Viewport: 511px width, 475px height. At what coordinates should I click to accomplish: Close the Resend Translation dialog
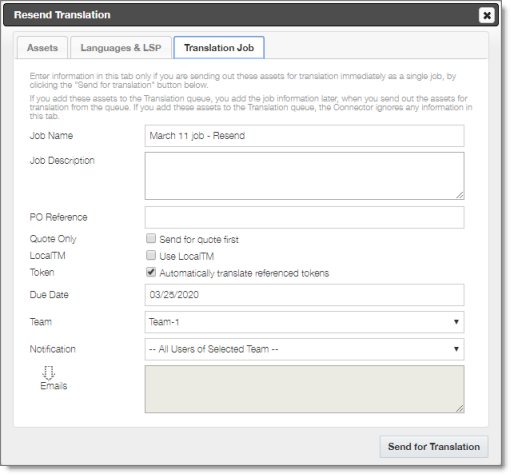486,15
